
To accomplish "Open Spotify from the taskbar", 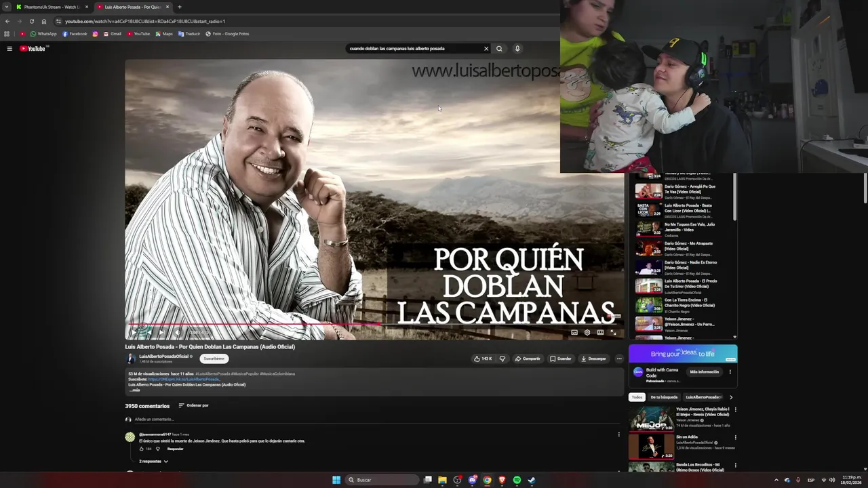I will [517, 480].
